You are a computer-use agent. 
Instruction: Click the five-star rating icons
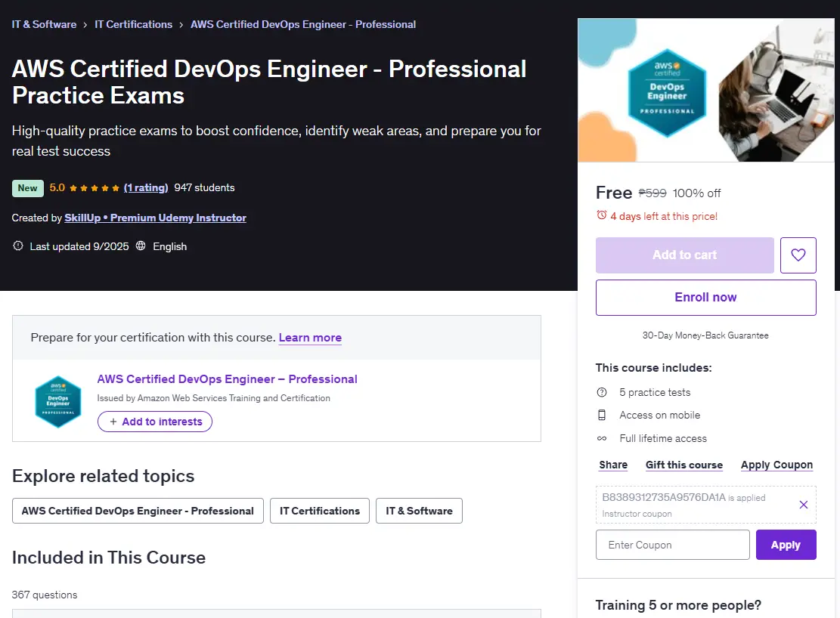point(95,188)
